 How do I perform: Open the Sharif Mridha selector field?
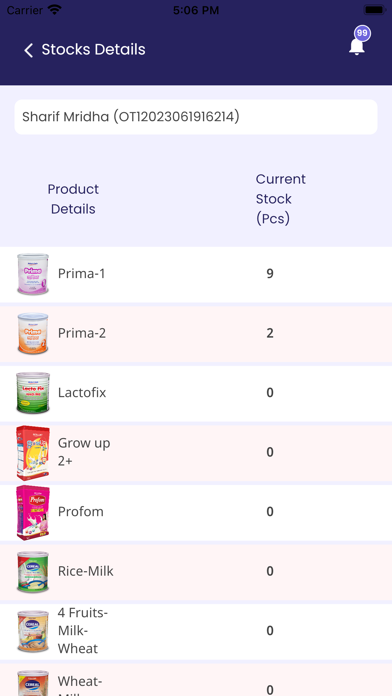(x=196, y=117)
